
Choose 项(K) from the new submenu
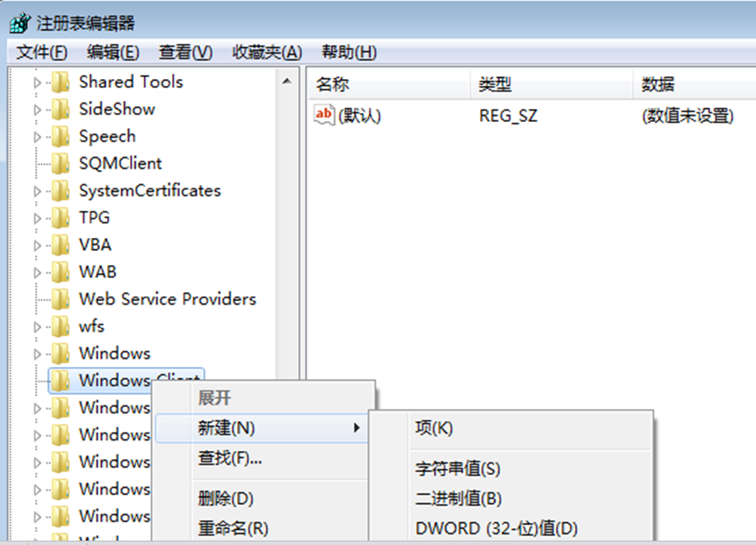[434, 428]
